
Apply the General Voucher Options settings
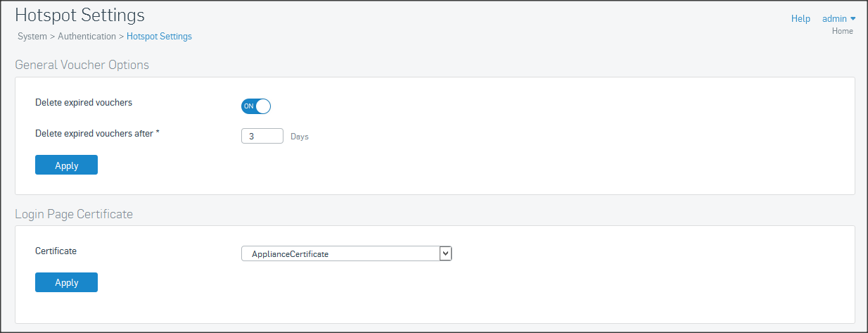pos(66,165)
